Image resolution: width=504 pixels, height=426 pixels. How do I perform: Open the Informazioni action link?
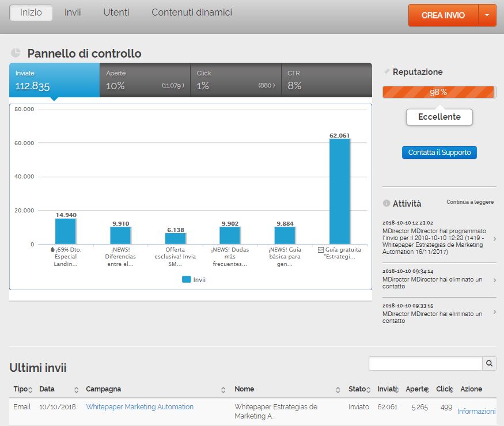476,411
